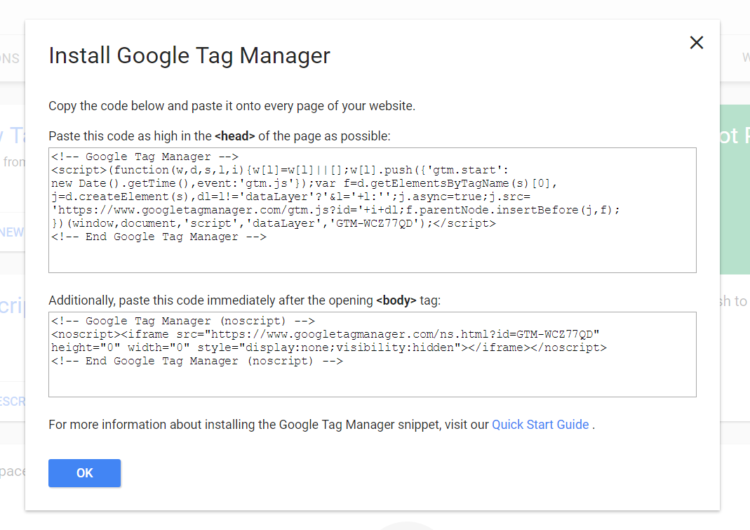Close the Install Google Tag Manager dialog
The image size is (750, 530).
[x=697, y=42]
